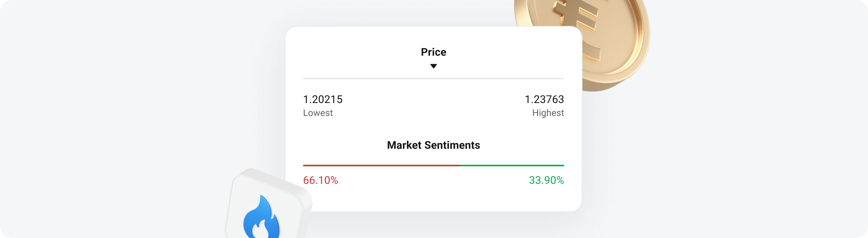Select the Market Sentiments heading

click(x=433, y=145)
